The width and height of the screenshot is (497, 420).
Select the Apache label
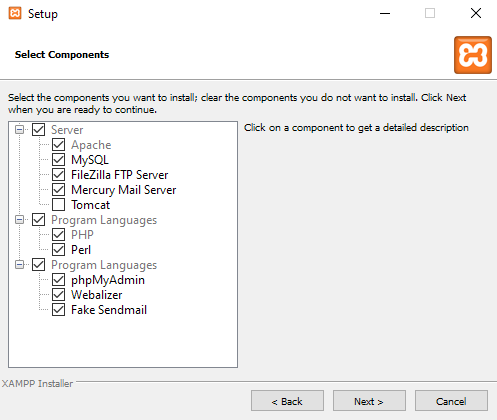click(91, 145)
